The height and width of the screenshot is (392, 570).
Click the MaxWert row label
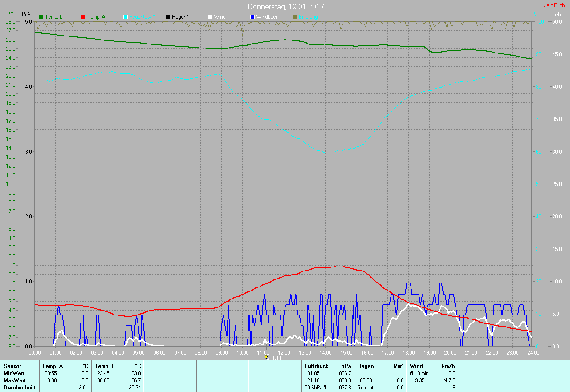point(15,380)
